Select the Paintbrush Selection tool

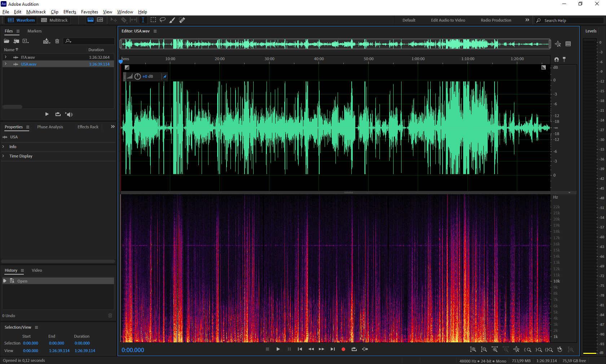click(x=172, y=20)
